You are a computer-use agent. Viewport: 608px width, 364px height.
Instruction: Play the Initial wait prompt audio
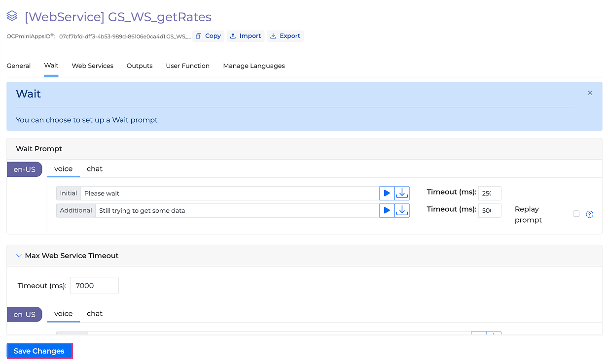tap(387, 193)
